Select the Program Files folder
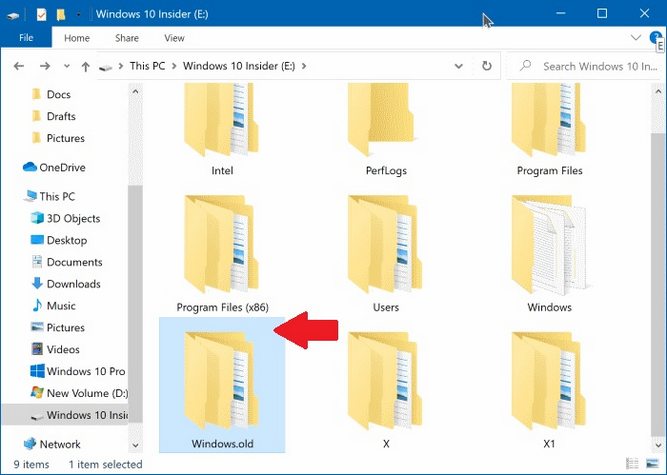The image size is (667, 475). pos(549,130)
